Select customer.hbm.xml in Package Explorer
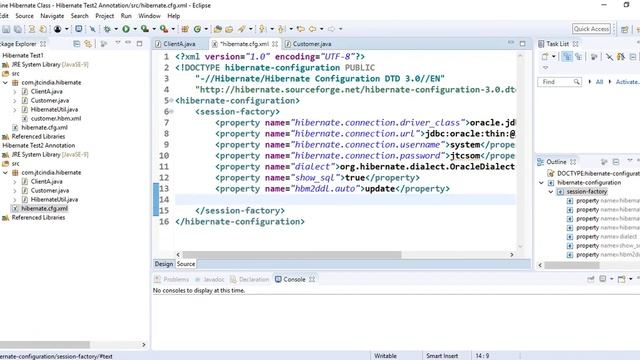640x360 pixels. pyautogui.click(x=56, y=118)
